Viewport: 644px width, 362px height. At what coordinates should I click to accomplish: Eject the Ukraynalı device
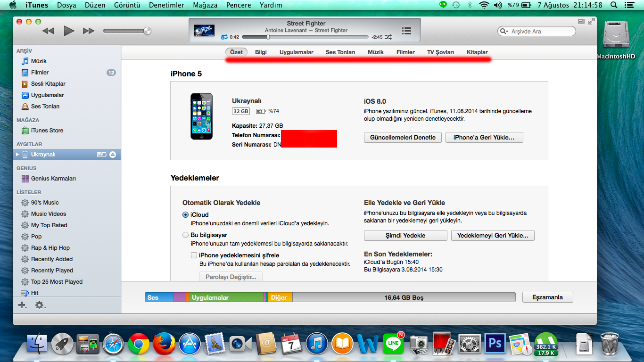tap(113, 155)
